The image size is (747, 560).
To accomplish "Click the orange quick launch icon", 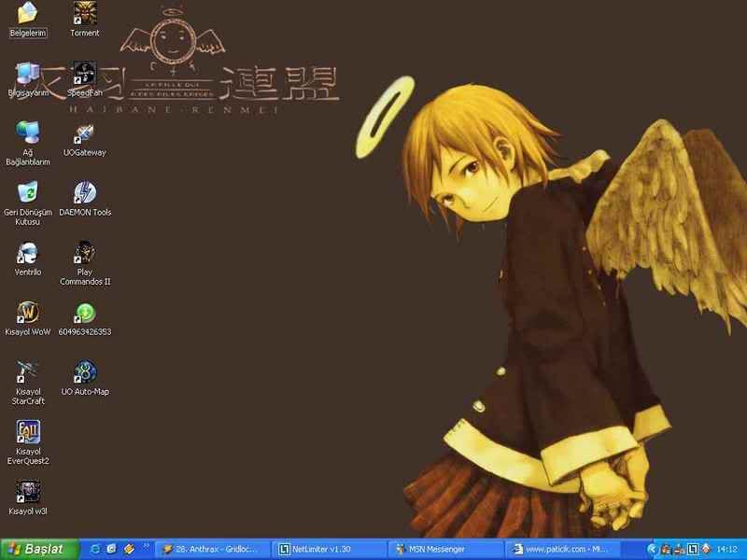I will coord(129,549).
